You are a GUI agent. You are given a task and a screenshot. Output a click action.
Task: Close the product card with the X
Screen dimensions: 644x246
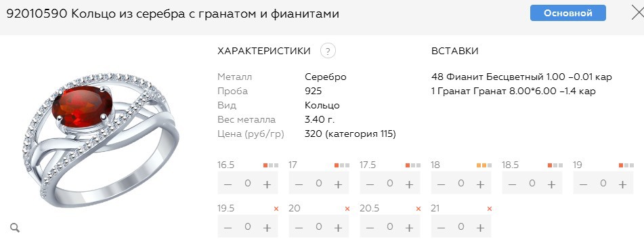pos(639,13)
